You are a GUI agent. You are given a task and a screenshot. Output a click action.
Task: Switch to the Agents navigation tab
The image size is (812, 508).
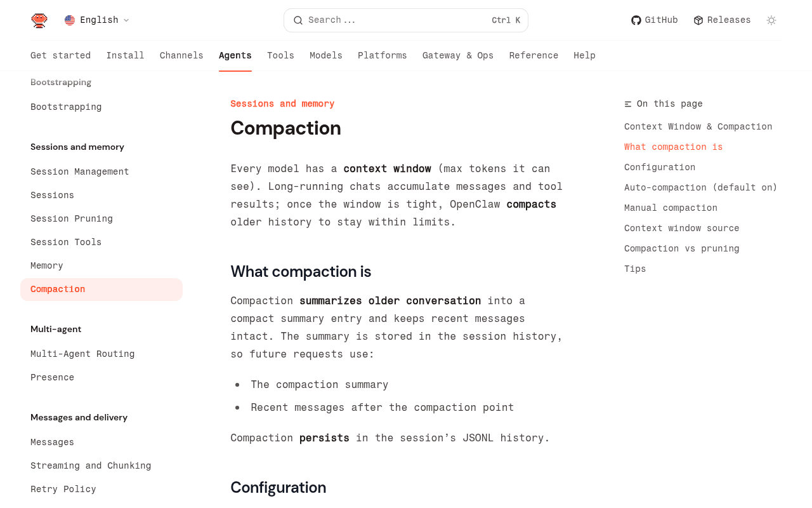tap(235, 54)
